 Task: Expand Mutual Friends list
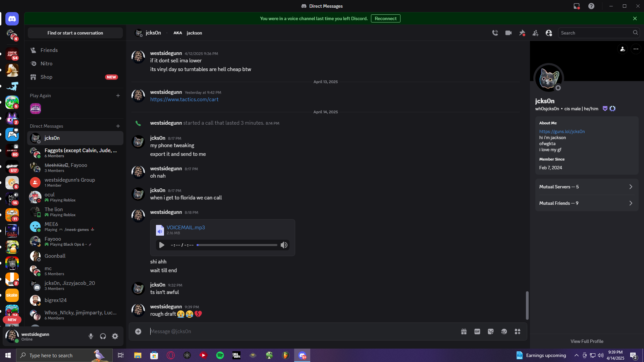tap(586, 203)
